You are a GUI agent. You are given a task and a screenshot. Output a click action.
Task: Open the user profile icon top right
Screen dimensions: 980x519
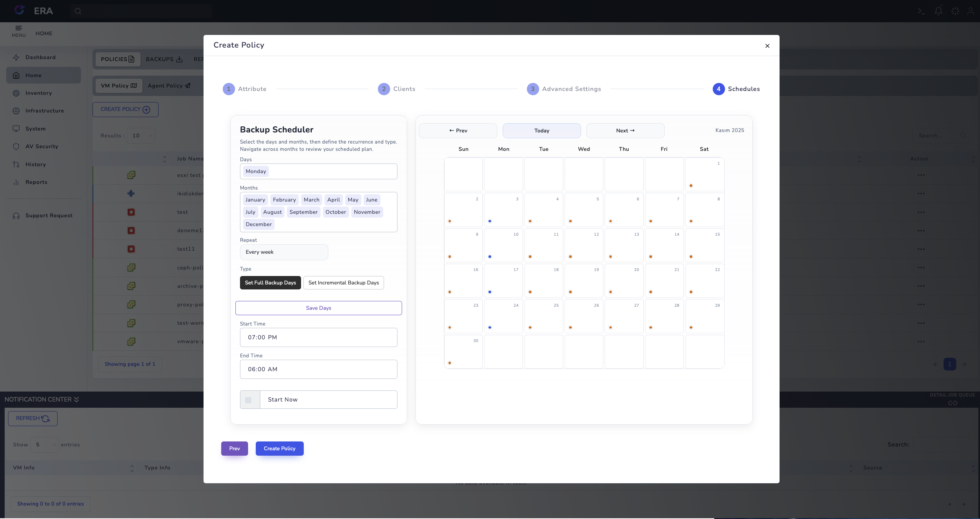coord(972,11)
